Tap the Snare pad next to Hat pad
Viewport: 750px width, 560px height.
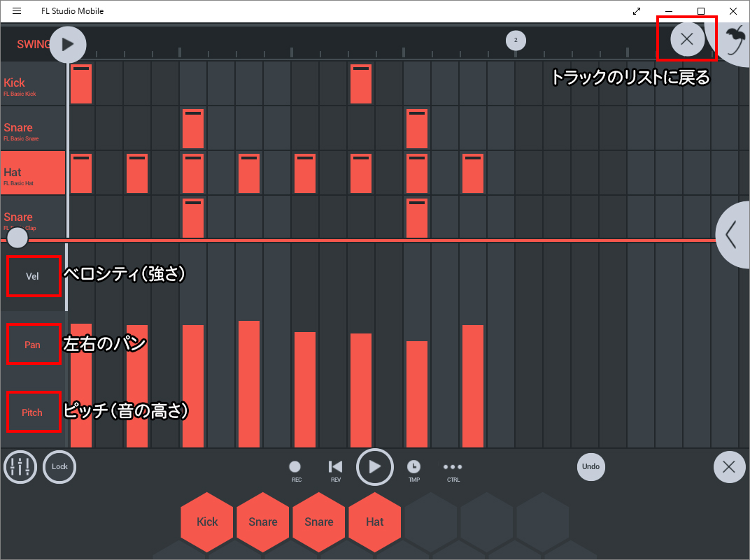point(319,522)
